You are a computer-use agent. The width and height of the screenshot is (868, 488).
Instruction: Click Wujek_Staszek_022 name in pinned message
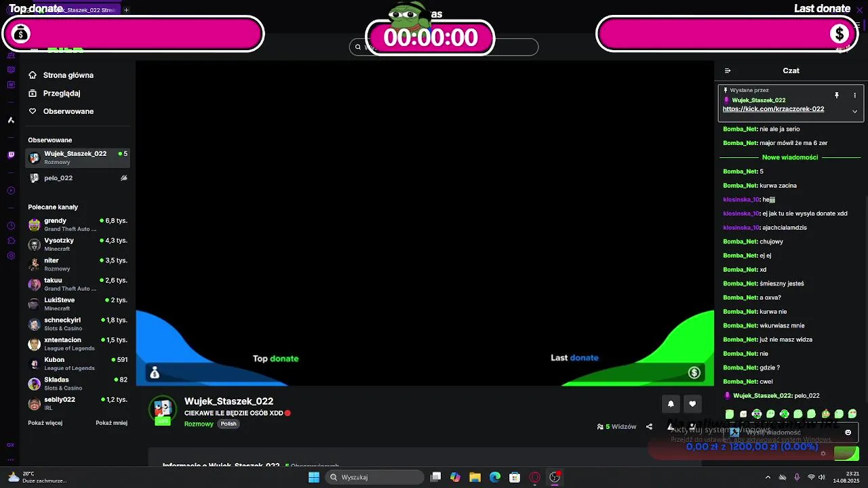pyautogui.click(x=758, y=100)
